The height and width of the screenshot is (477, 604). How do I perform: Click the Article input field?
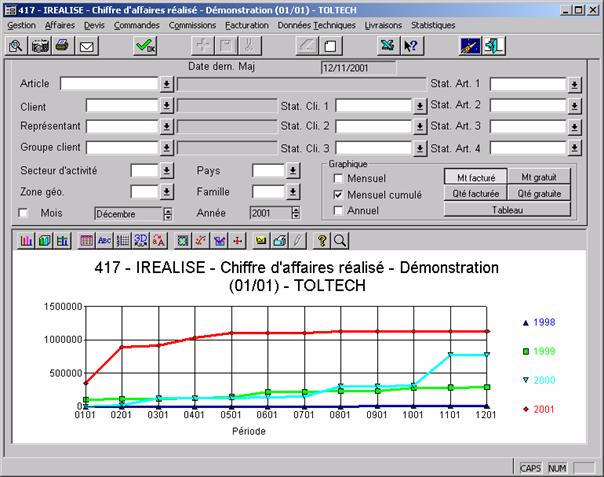click(109, 84)
